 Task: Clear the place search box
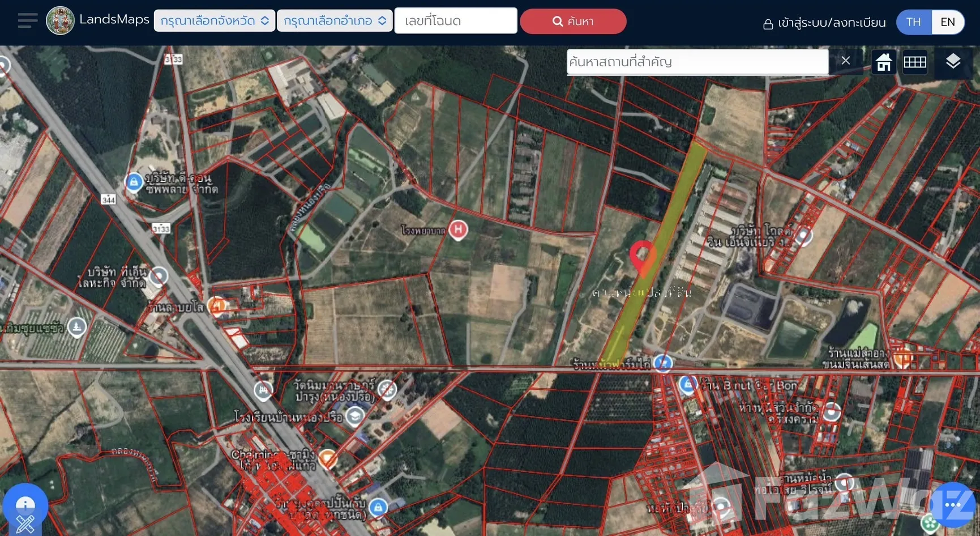click(x=845, y=61)
